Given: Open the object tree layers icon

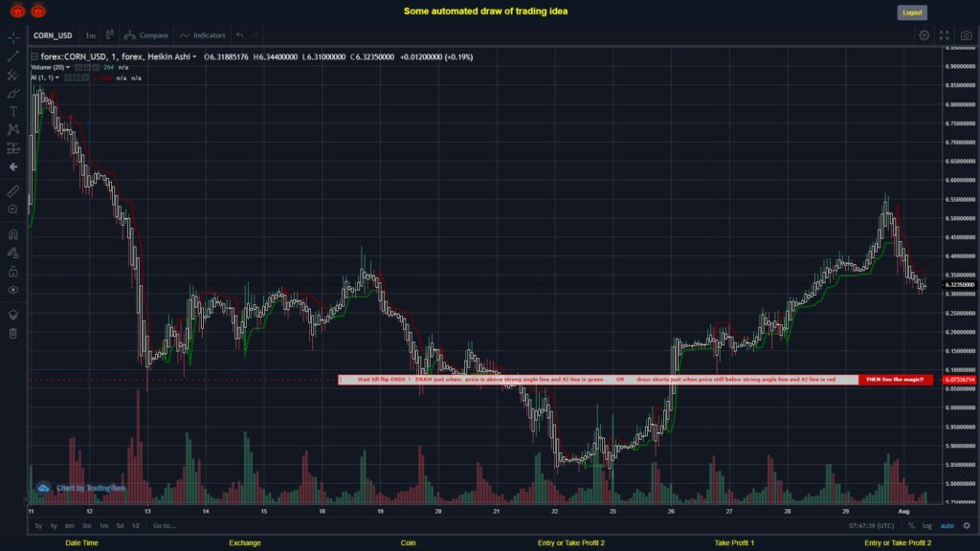Looking at the screenshot, I should 13,315.
